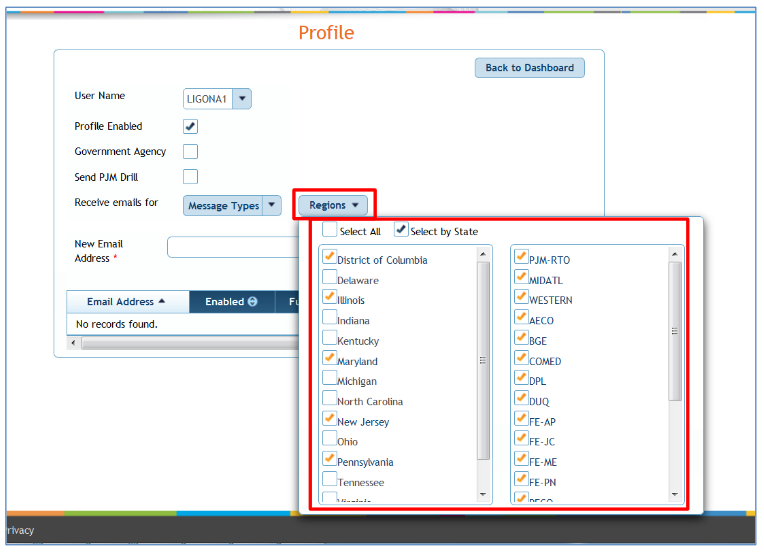Enable the Send PJM Drill checkbox

click(190, 177)
